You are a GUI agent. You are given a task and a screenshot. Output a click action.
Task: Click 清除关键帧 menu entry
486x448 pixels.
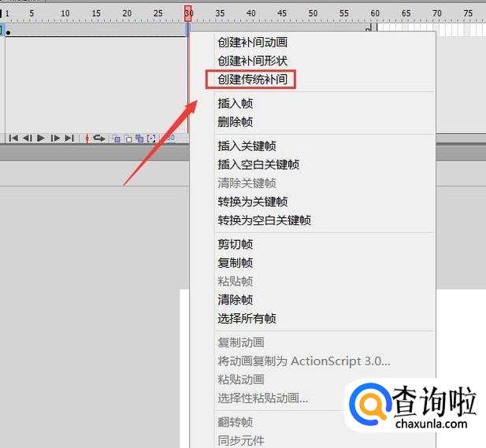click(247, 183)
